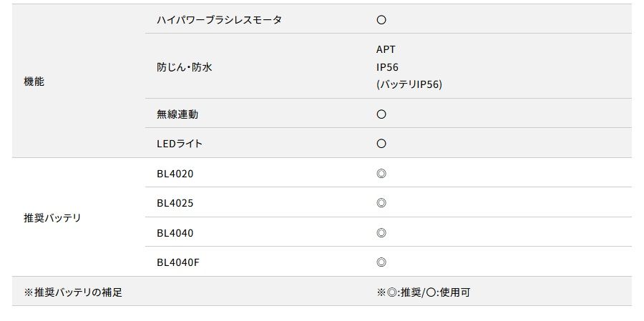Click the double-circle mark for BL4020
The image size is (644, 321).
click(381, 174)
